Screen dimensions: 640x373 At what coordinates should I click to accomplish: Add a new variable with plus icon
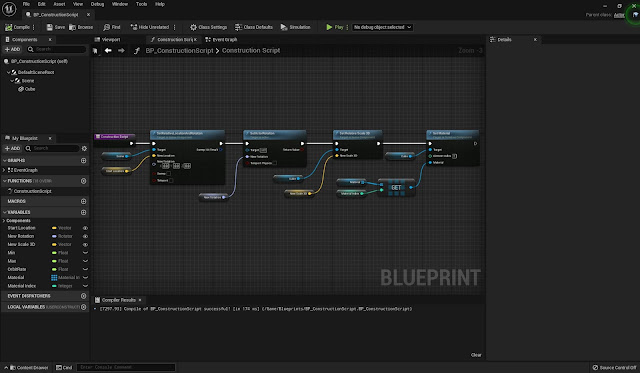[83, 212]
